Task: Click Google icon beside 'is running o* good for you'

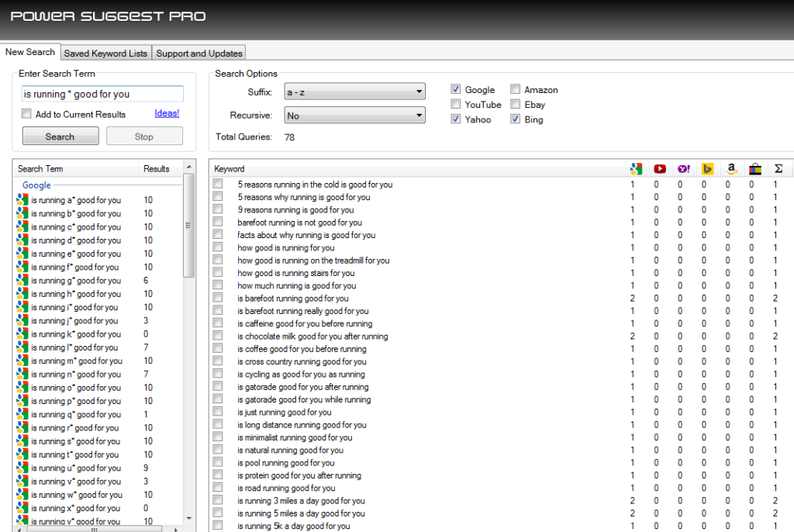Action: 22,388
